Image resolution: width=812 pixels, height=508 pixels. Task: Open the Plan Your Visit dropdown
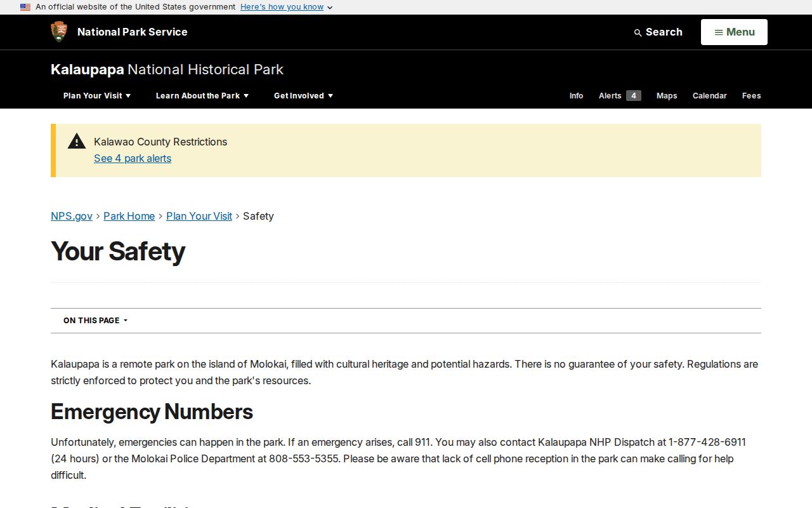[x=97, y=96]
